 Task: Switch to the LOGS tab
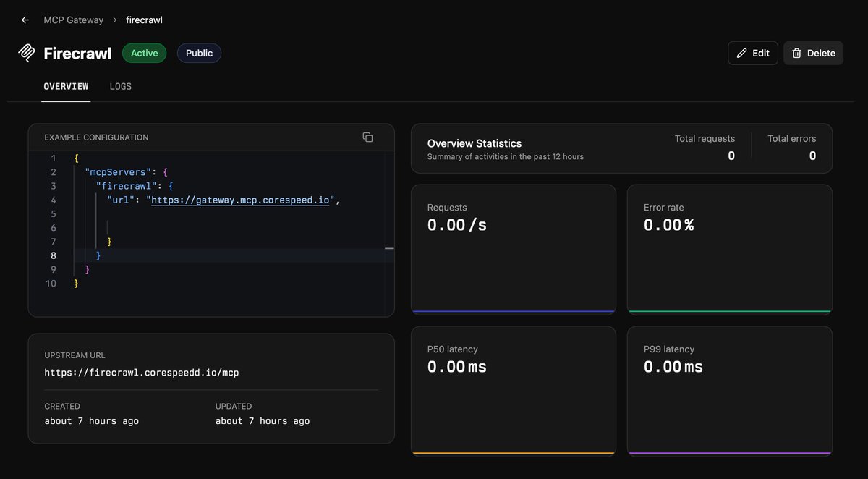pos(121,86)
